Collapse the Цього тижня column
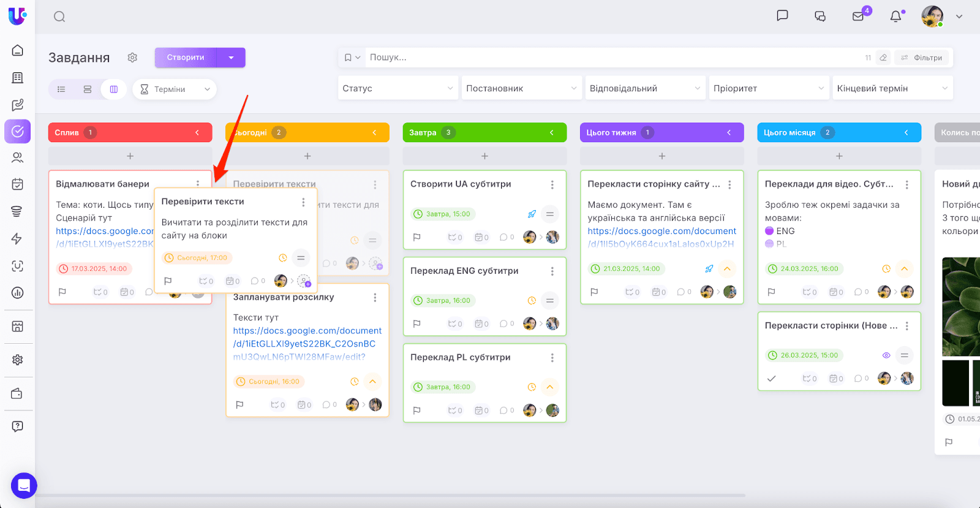This screenshot has height=508, width=980. tap(729, 132)
